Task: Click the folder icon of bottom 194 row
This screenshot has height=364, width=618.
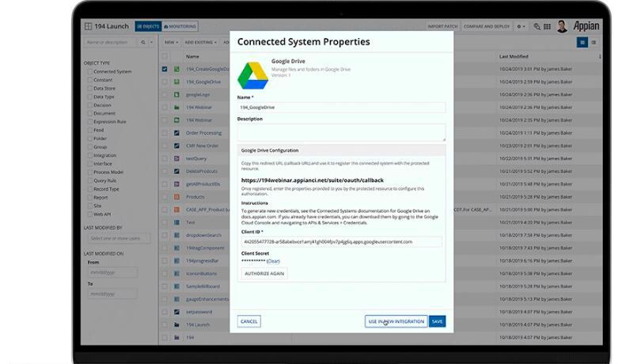Action: click(x=176, y=338)
